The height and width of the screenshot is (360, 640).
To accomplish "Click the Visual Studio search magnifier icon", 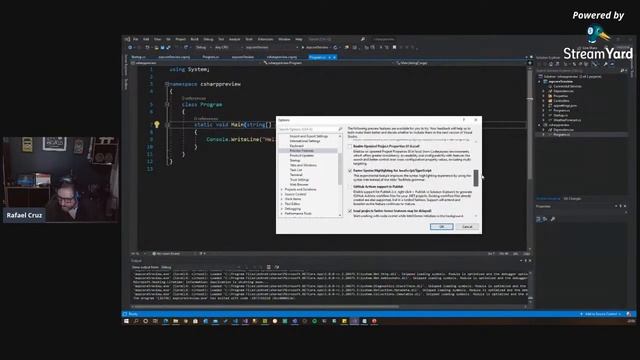I will (362, 39).
